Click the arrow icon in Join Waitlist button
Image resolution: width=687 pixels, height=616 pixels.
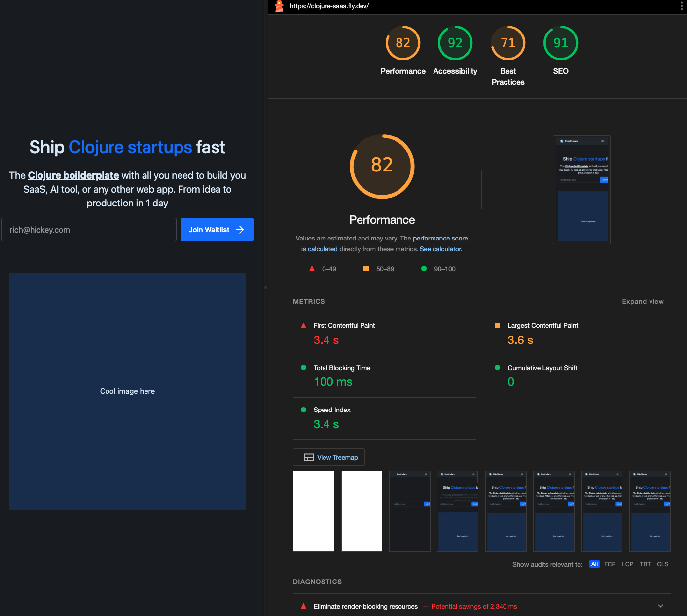[x=240, y=230]
